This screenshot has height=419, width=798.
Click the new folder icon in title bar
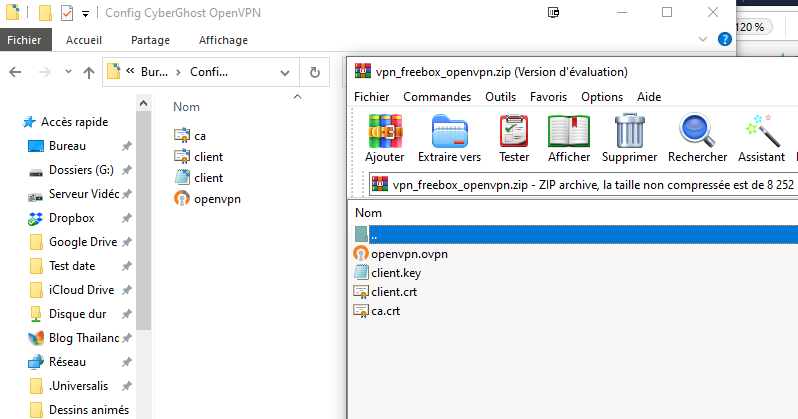45,13
